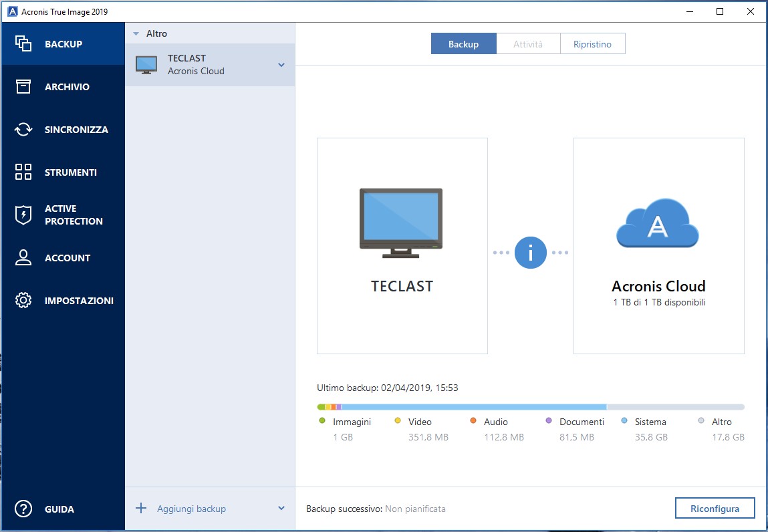Select the Acronis Cloud destination title

(659, 286)
